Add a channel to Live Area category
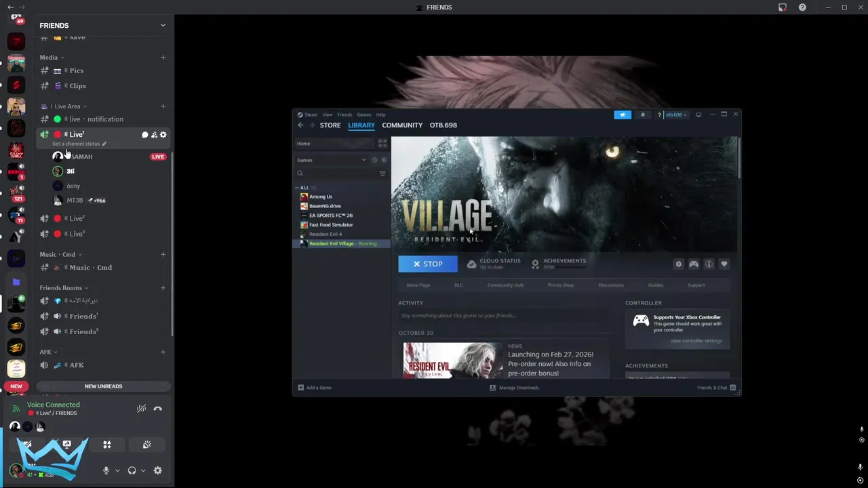The image size is (868, 488). 163,106
